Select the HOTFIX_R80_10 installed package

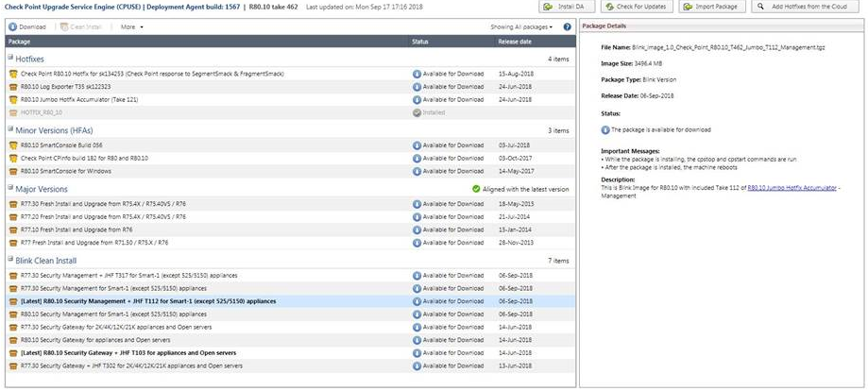click(x=290, y=112)
